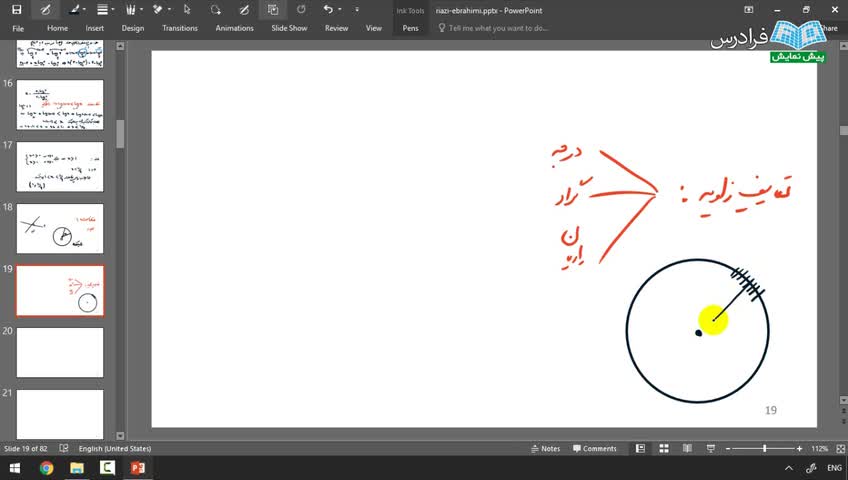Click thumbnail pane scroll up arrow
Screen dimensions: 848x480
tap(120, 46)
